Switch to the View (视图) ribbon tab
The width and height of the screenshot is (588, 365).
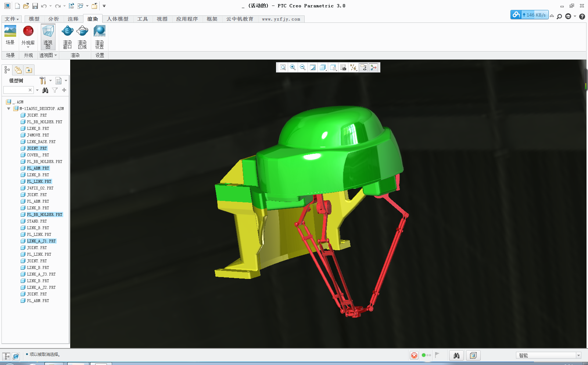tap(162, 19)
